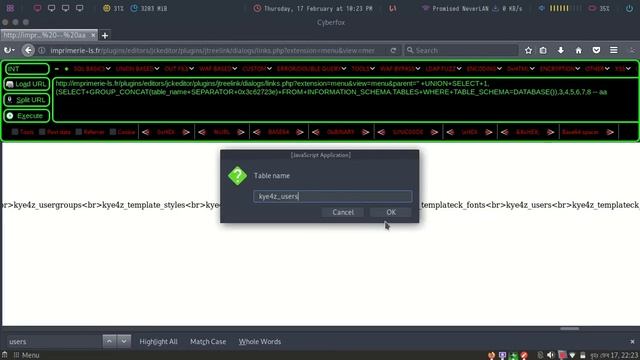Screen dimensions: 640x360
Task: Toggle Whole Words in find bar
Action: pos(260,342)
